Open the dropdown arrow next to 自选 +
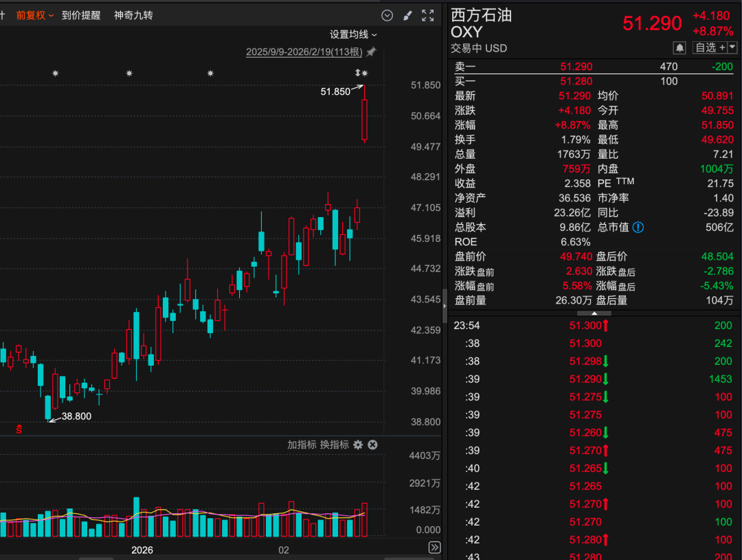This screenshot has height=560, width=742. pyautogui.click(x=732, y=47)
